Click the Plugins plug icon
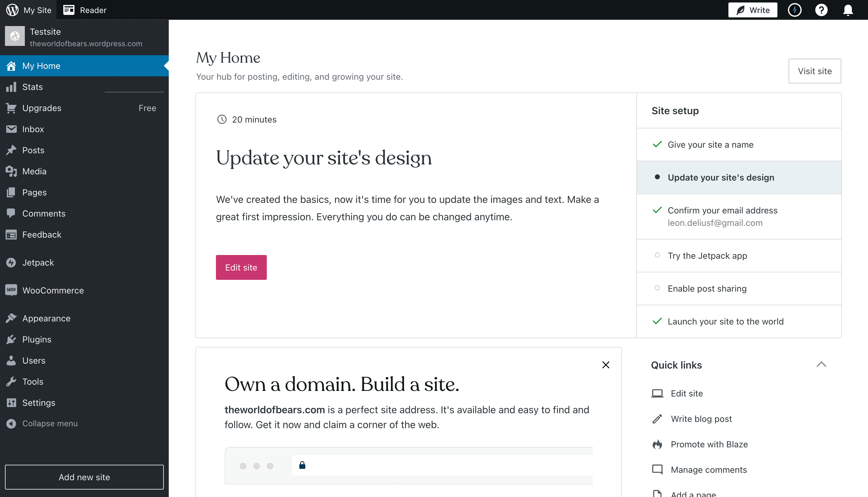The height and width of the screenshot is (497, 868). point(11,339)
